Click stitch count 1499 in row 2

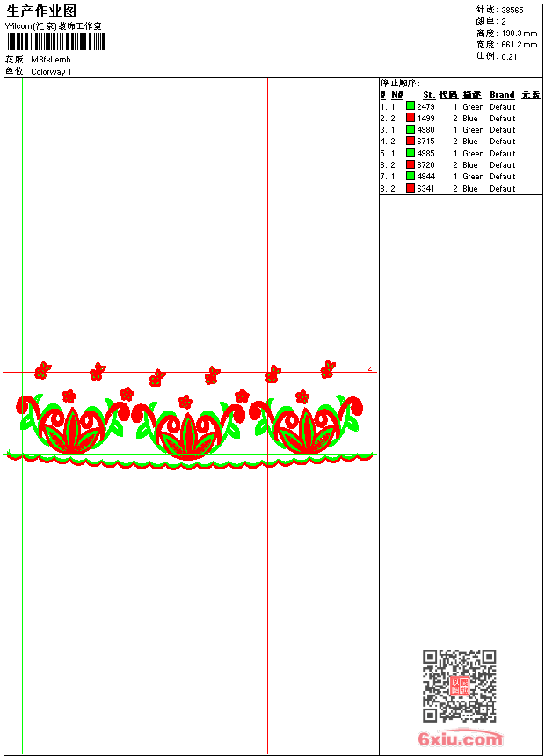tap(425, 119)
